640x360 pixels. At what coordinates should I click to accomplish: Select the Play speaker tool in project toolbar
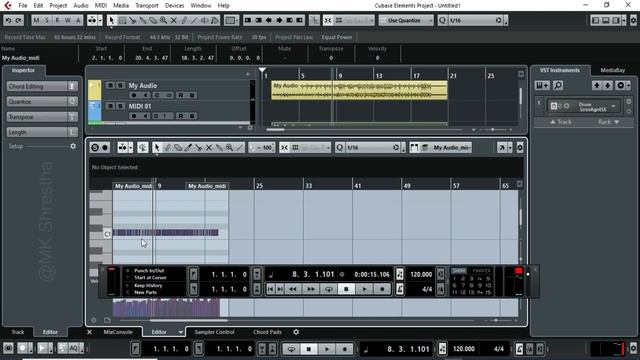205,20
